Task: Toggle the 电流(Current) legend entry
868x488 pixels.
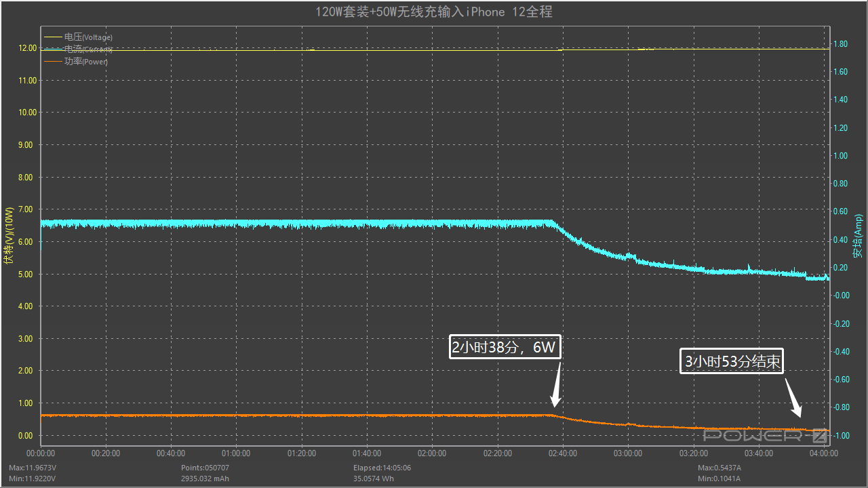Action: click(x=88, y=49)
